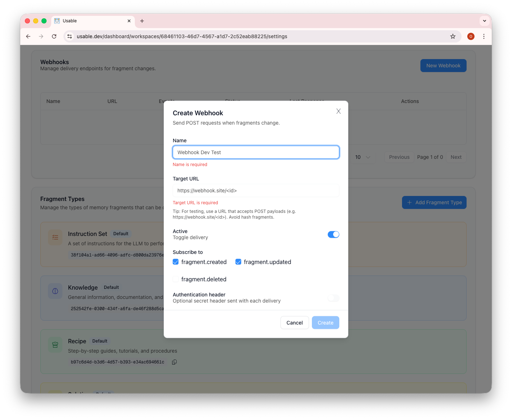Viewport: 512px width, 420px height.
Task: Select the Instruction Set fragment type icon
Action: (x=55, y=237)
